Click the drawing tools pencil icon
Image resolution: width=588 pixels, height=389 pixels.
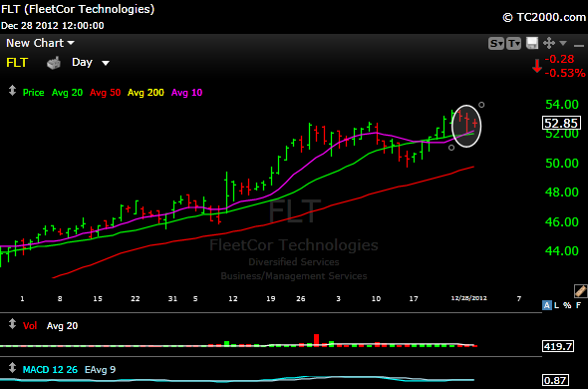pyautogui.click(x=580, y=291)
